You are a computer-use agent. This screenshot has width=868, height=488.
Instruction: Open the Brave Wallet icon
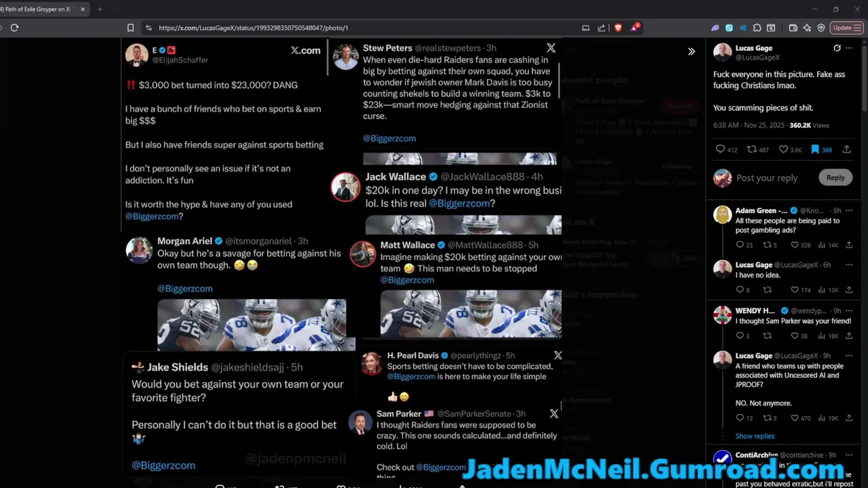click(793, 28)
